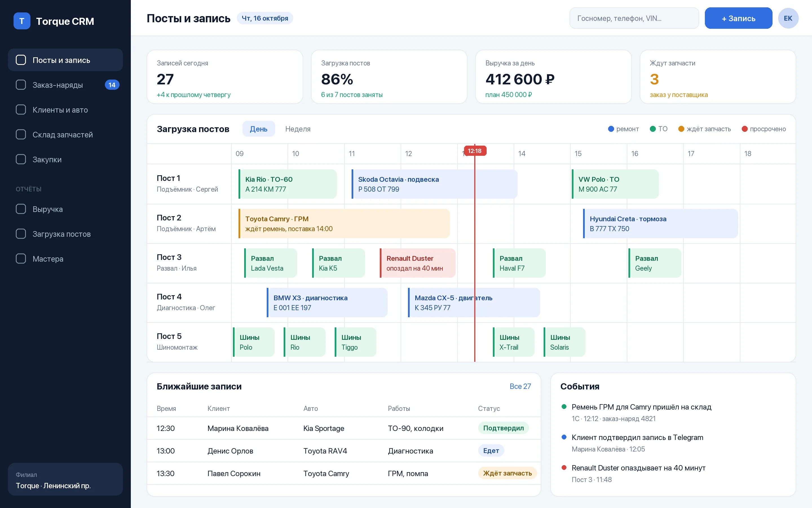Open the Филиал Torque · Ленинский пр. selector
This screenshot has height=508, width=812.
tap(65, 479)
